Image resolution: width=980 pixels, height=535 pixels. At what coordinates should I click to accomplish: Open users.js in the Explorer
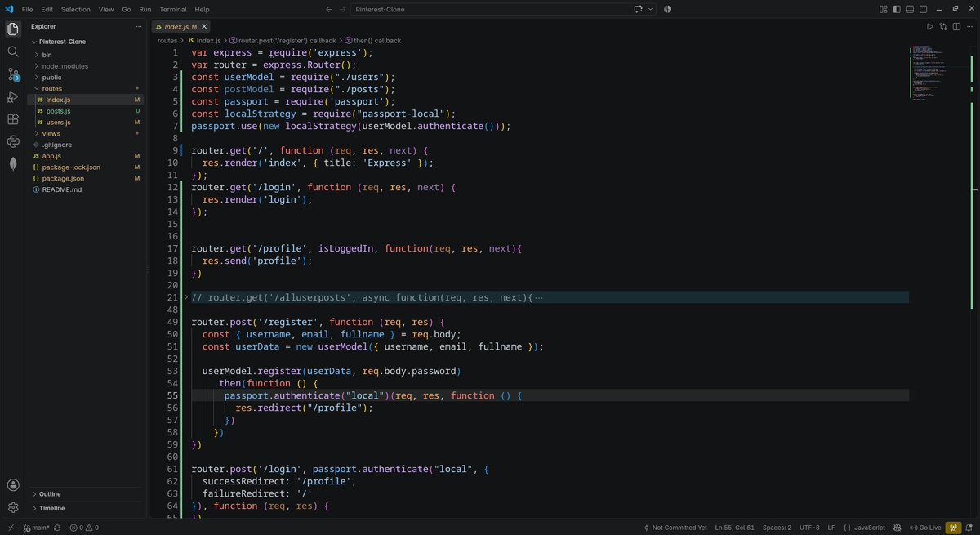[86, 122]
